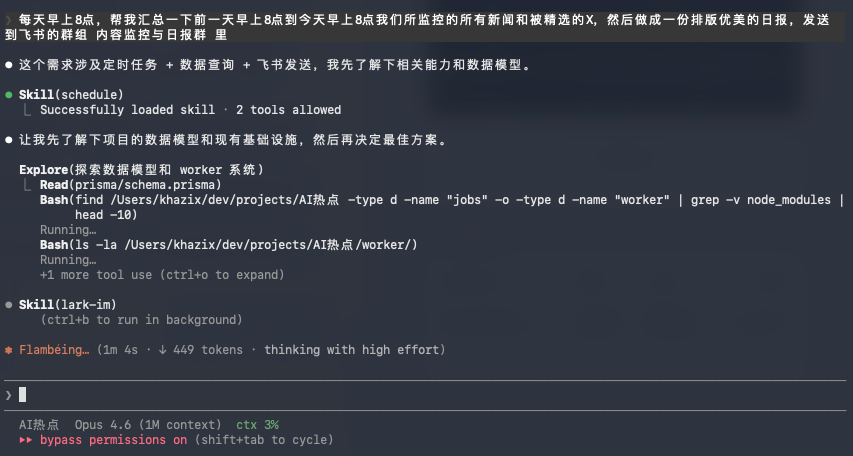Click the gray bullet beside Skill(lark-im)

[x=9, y=304]
